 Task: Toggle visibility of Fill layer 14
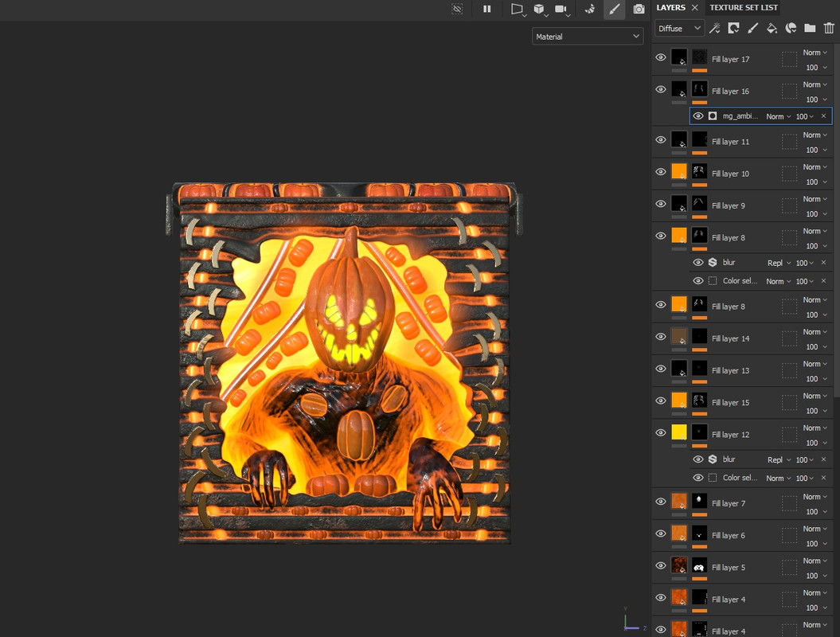[661, 337]
